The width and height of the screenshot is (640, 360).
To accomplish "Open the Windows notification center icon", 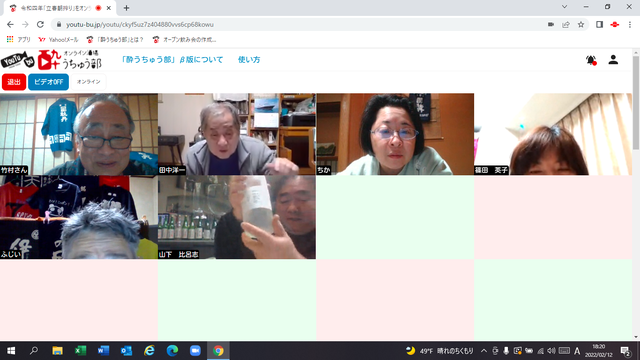I will click(x=626, y=351).
